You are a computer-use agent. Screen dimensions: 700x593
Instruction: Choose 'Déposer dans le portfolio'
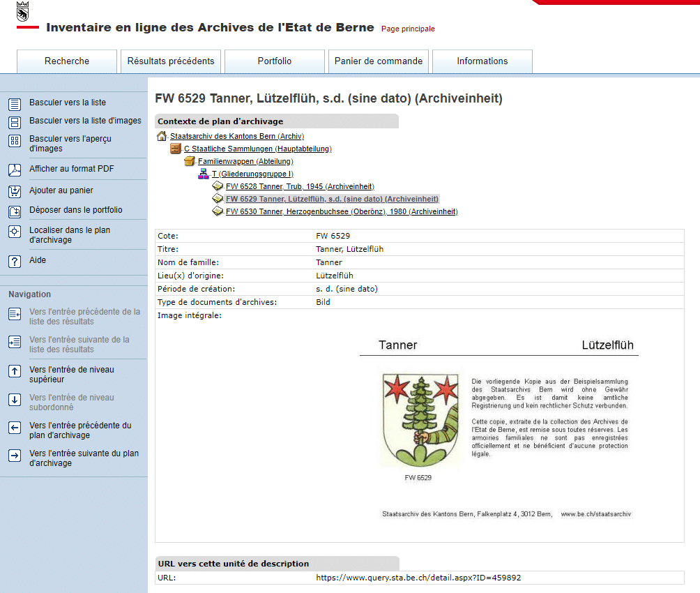coord(76,209)
